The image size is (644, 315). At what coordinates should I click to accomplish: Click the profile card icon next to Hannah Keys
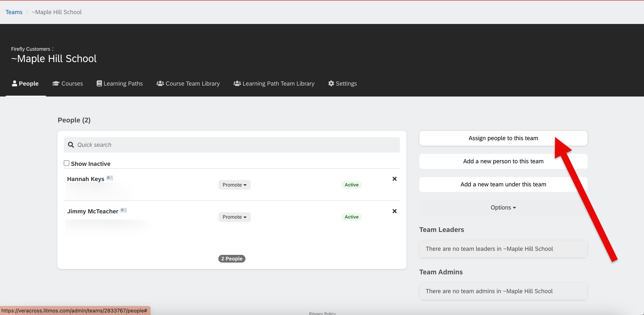coord(109,178)
